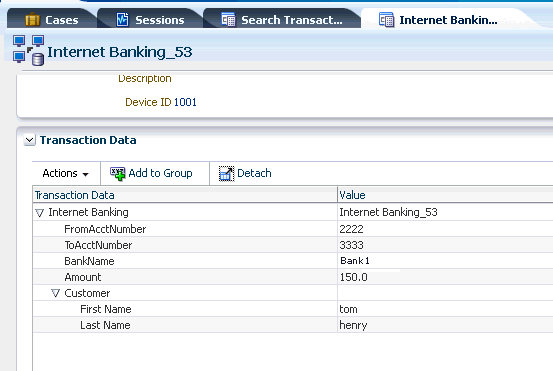Click the Device ID value 1001
The width and height of the screenshot is (553, 371).
click(185, 102)
